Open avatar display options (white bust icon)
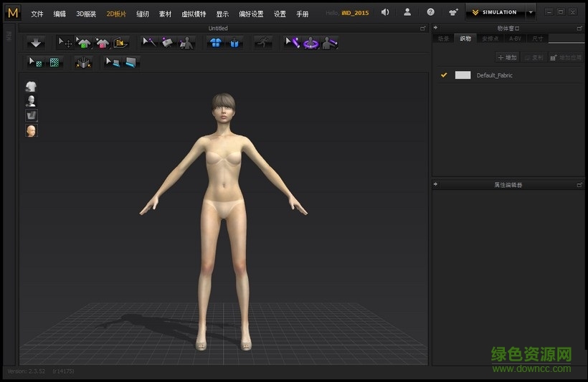 click(32, 101)
